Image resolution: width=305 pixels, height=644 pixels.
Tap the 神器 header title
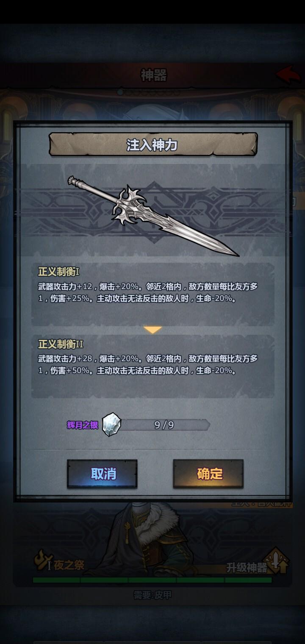153,75
